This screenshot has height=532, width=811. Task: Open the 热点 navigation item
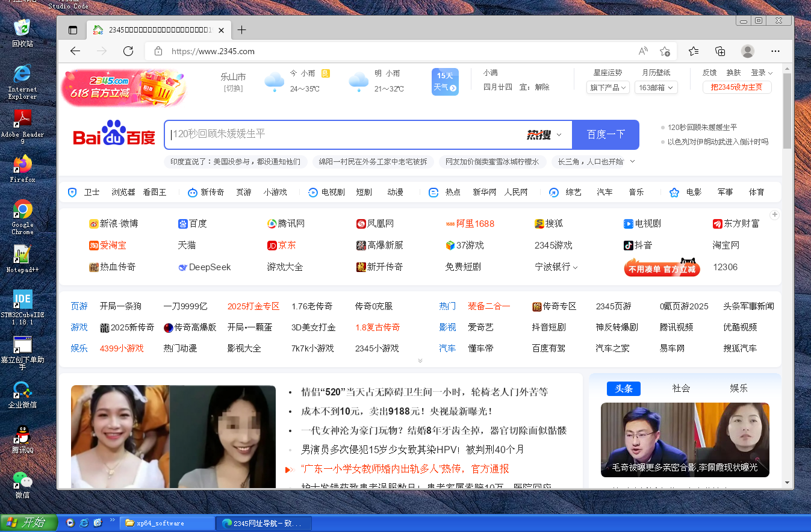[453, 192]
